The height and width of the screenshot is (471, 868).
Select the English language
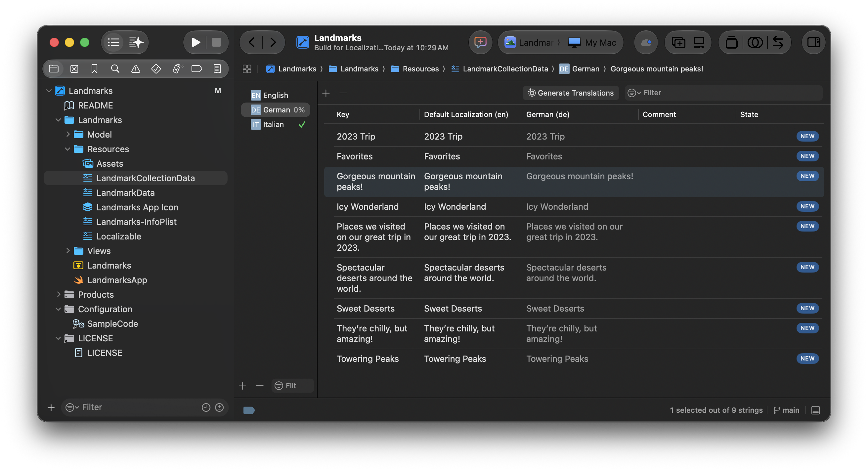point(275,95)
